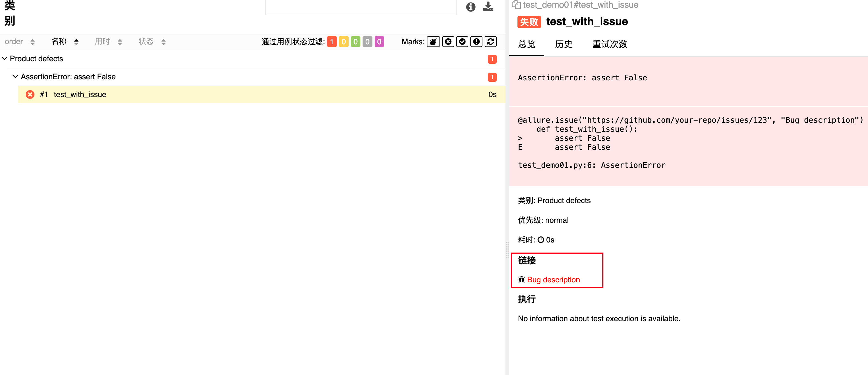The image size is (868, 375).
Task: Toggle the purple unknown status filter
Action: tap(379, 42)
